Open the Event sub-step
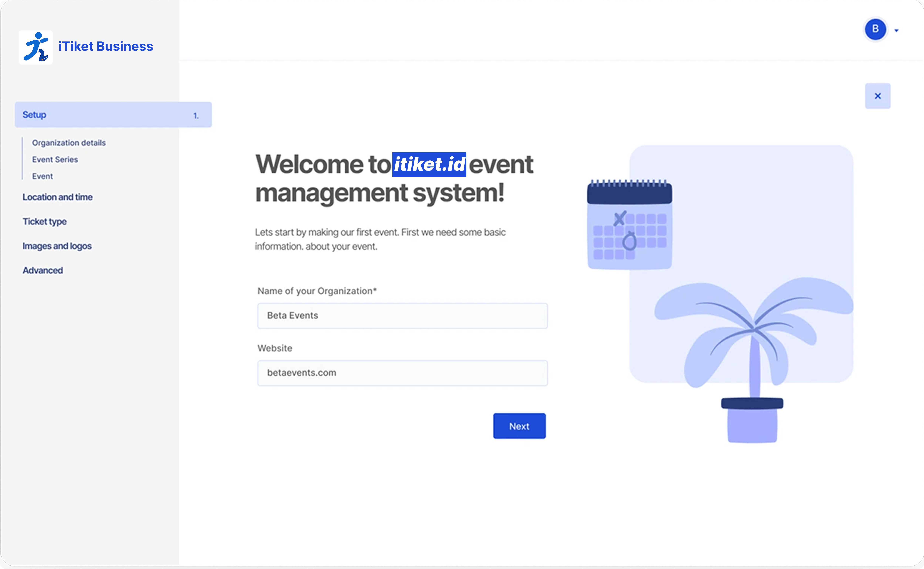This screenshot has height=569, width=924. point(42,176)
